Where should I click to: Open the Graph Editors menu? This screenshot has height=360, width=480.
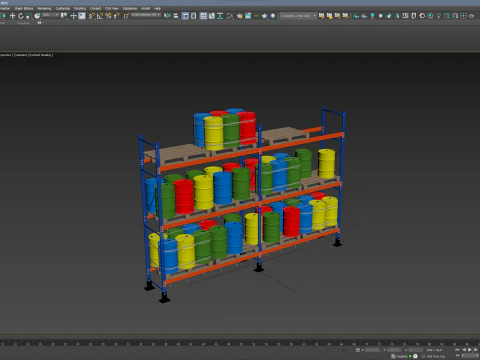(24, 8)
